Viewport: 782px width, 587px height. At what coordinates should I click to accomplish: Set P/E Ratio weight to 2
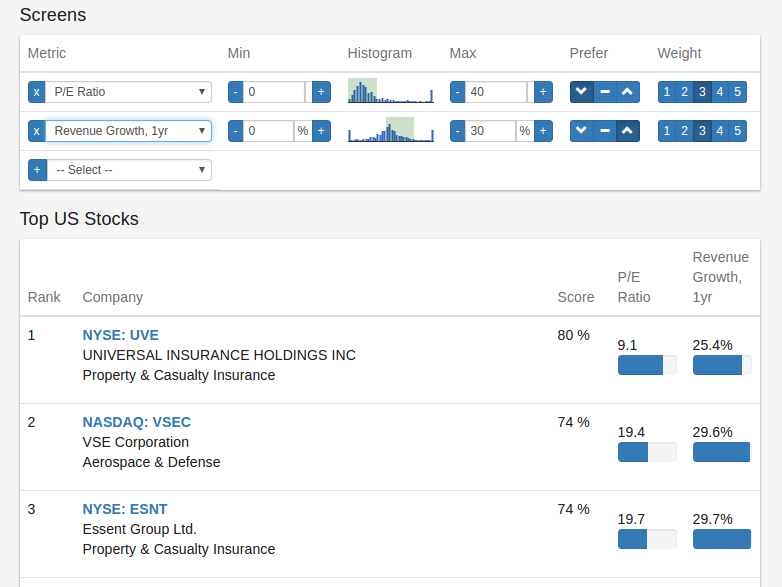pos(684,92)
